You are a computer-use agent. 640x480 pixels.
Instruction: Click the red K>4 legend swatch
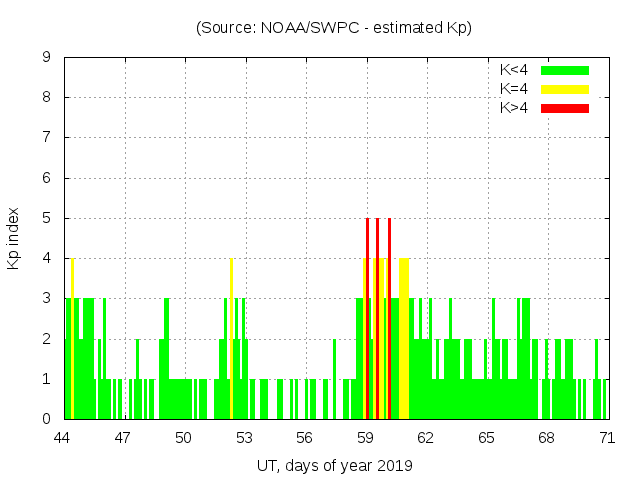pyautogui.click(x=565, y=108)
